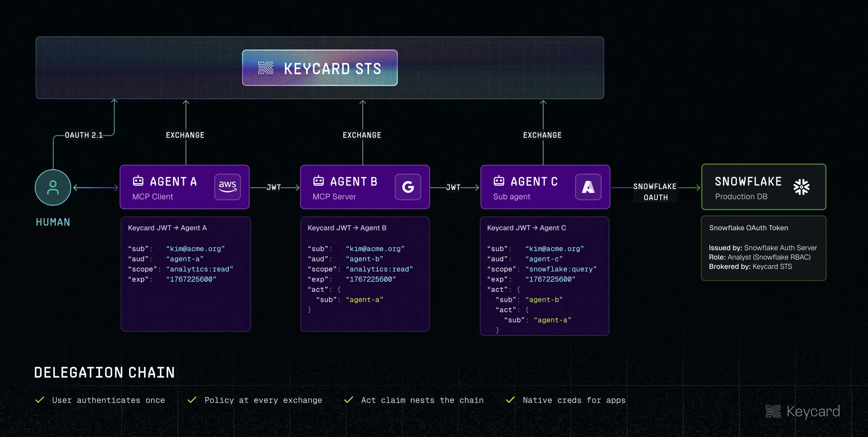Click the SNOWFLAKE OAUTH connector label
Screen dimensions: 868x437
click(x=655, y=192)
